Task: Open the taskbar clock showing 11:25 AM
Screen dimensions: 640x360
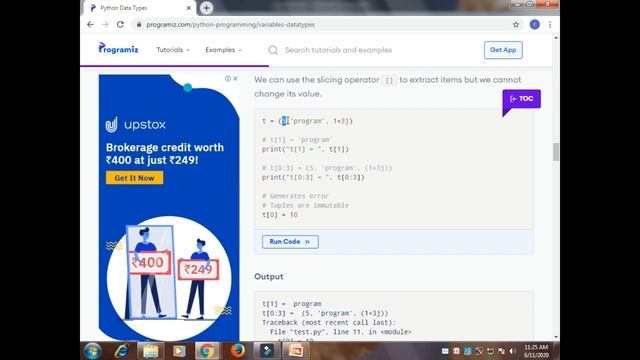Action: point(536,351)
